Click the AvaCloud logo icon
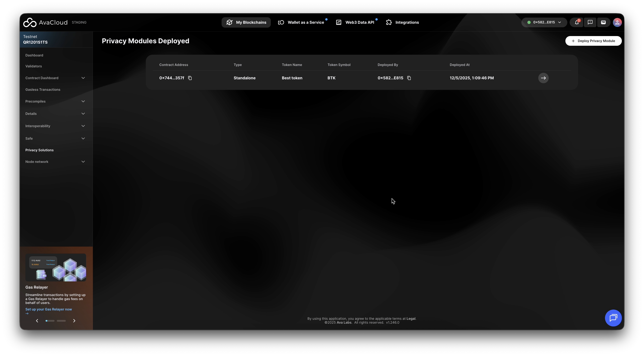 (x=30, y=23)
